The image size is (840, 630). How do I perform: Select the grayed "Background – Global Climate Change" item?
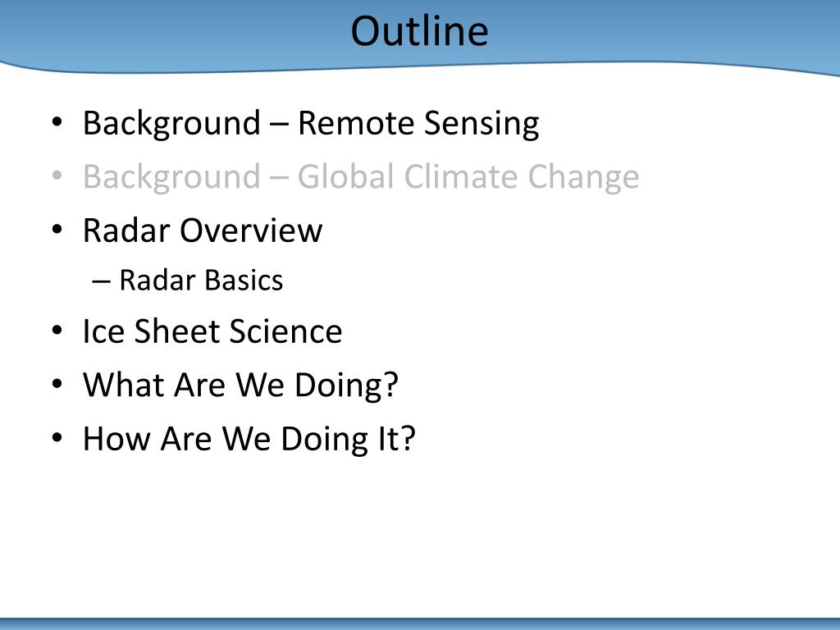pos(360,177)
